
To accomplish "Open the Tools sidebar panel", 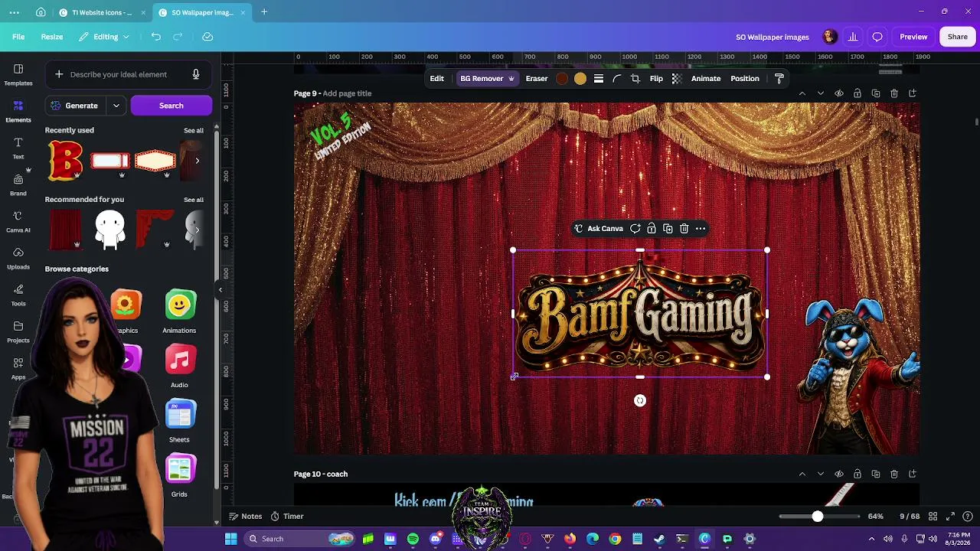I will point(18,295).
